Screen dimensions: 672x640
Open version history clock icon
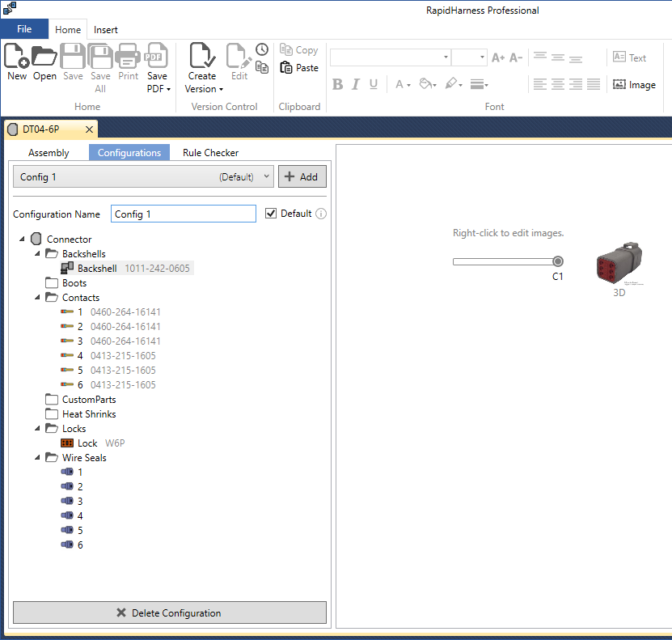pos(262,49)
